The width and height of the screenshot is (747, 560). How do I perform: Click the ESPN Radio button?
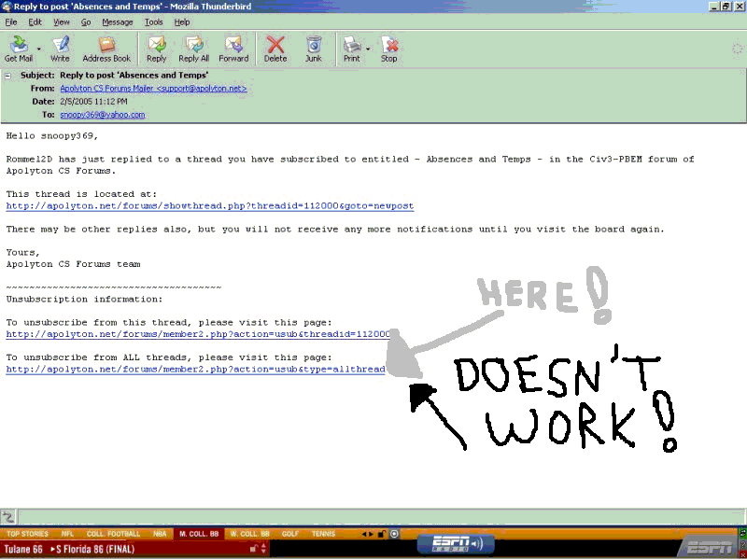(454, 543)
